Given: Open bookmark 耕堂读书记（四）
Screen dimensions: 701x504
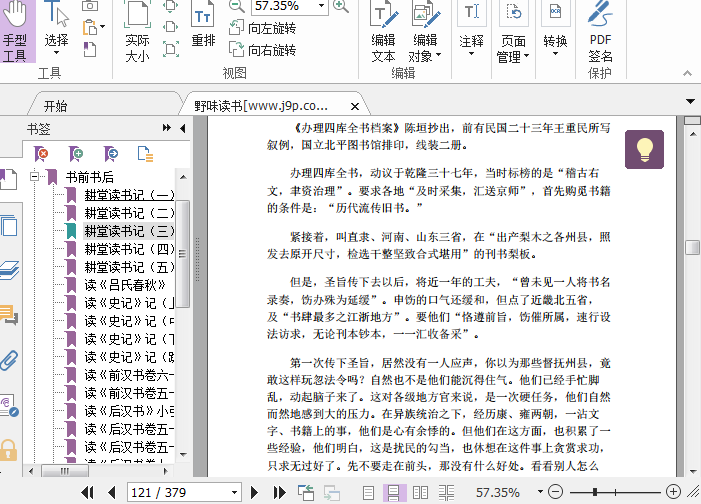Looking at the screenshot, I should point(129,249).
